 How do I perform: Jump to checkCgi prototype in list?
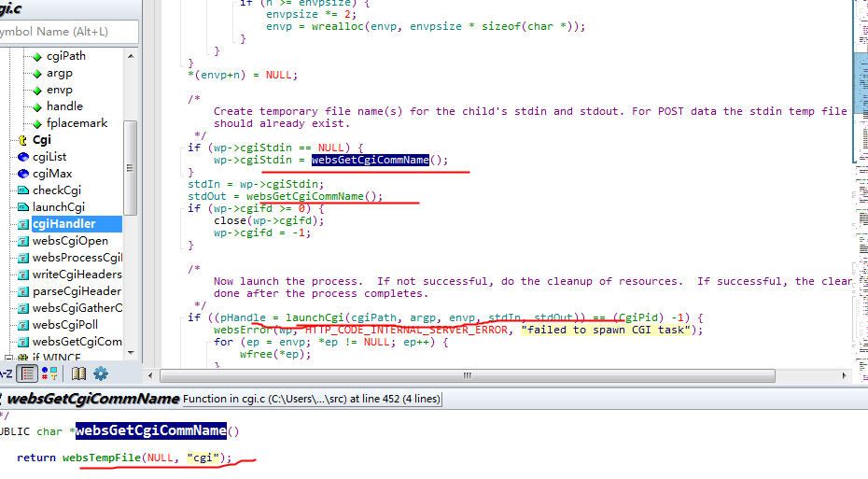pos(56,190)
